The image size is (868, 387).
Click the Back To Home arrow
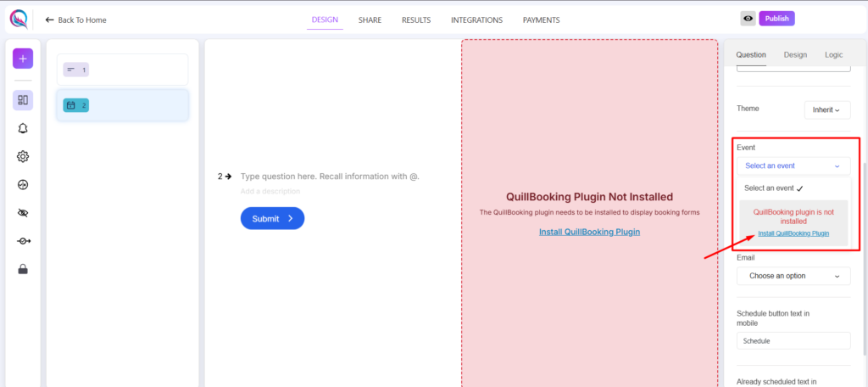pyautogui.click(x=50, y=20)
